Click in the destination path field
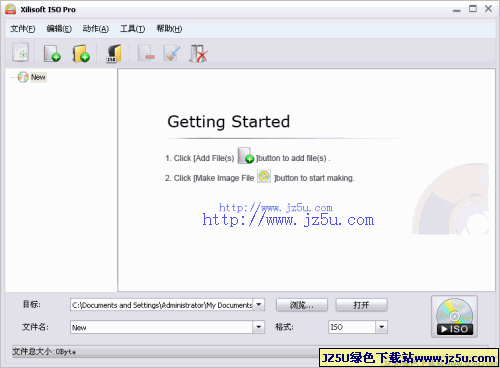This screenshot has width=500, height=368. click(161, 305)
